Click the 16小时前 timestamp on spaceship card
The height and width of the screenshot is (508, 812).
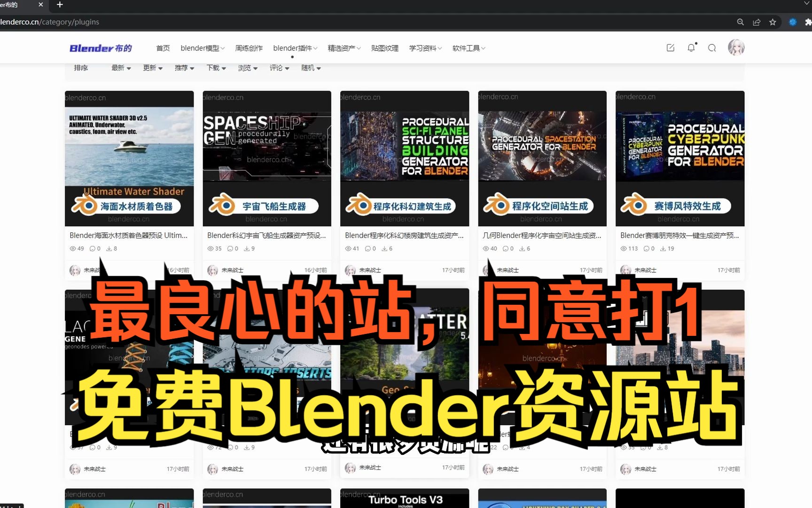316,270
